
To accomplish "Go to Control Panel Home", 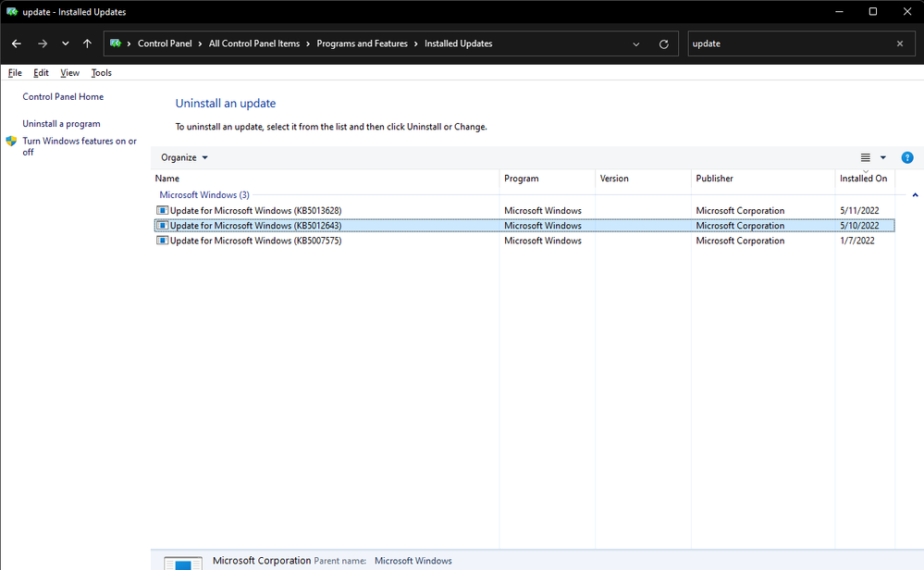I will tap(63, 96).
